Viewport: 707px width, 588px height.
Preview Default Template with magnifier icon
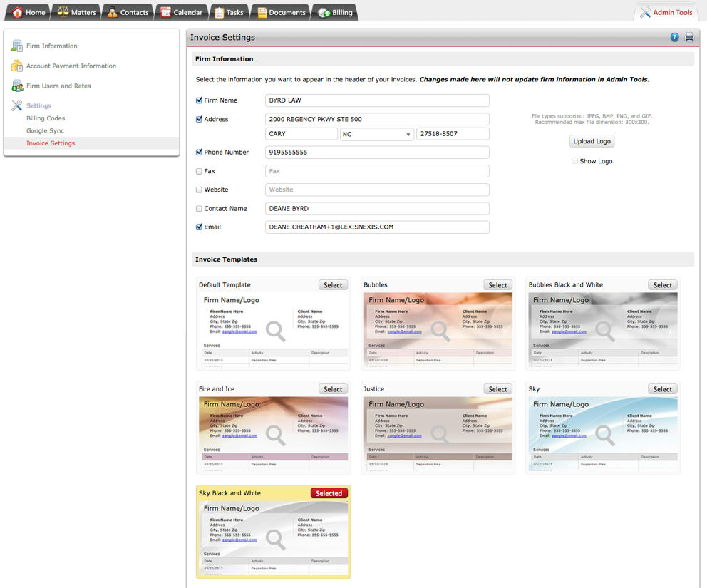(x=275, y=331)
